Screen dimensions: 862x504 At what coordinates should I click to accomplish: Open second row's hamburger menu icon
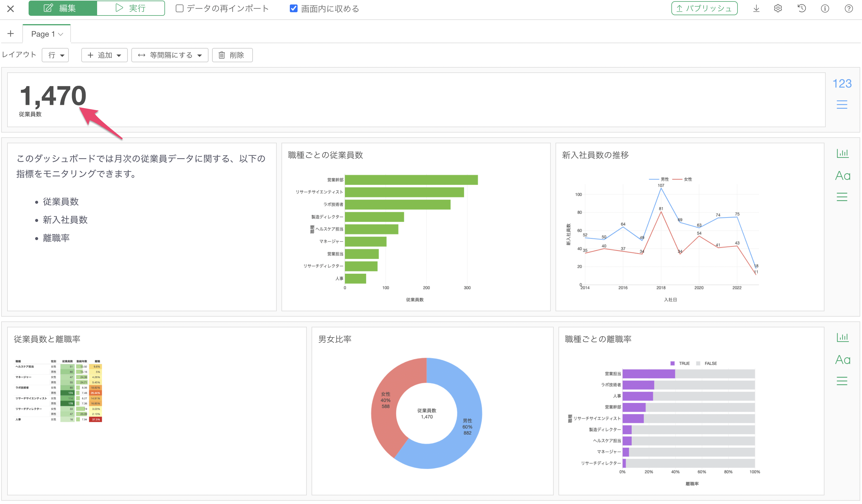point(842,197)
